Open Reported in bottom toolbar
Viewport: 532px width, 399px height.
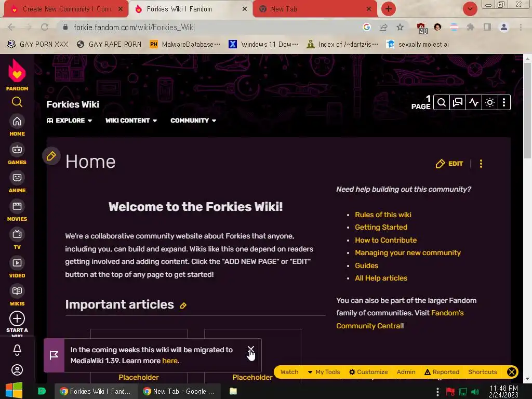click(442, 372)
